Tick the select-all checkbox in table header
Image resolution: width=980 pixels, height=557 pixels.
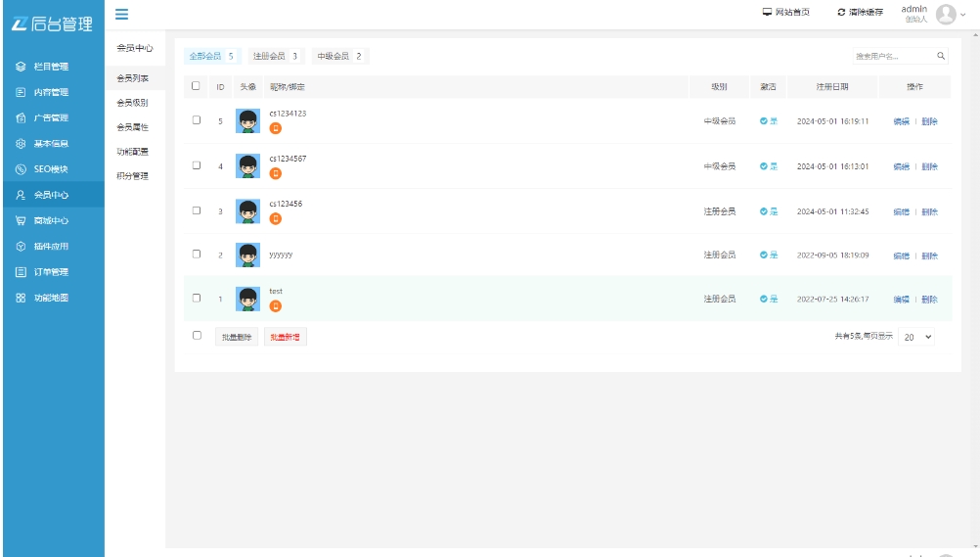pyautogui.click(x=197, y=86)
